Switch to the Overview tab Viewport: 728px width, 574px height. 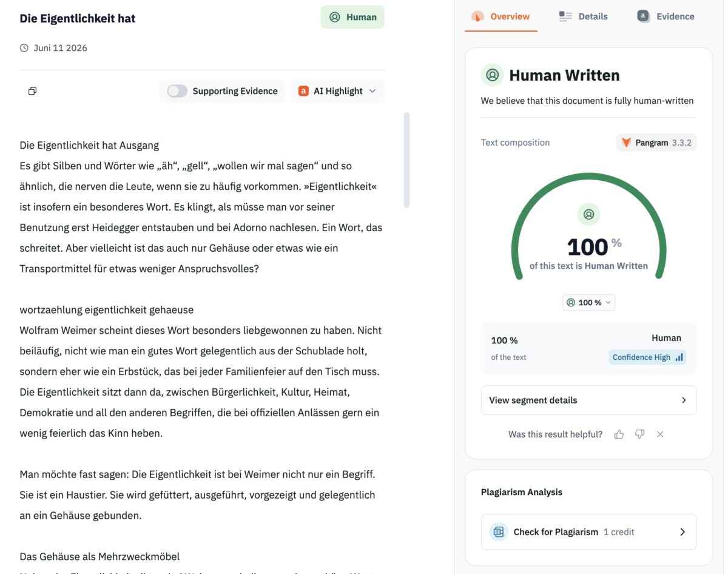(x=500, y=16)
